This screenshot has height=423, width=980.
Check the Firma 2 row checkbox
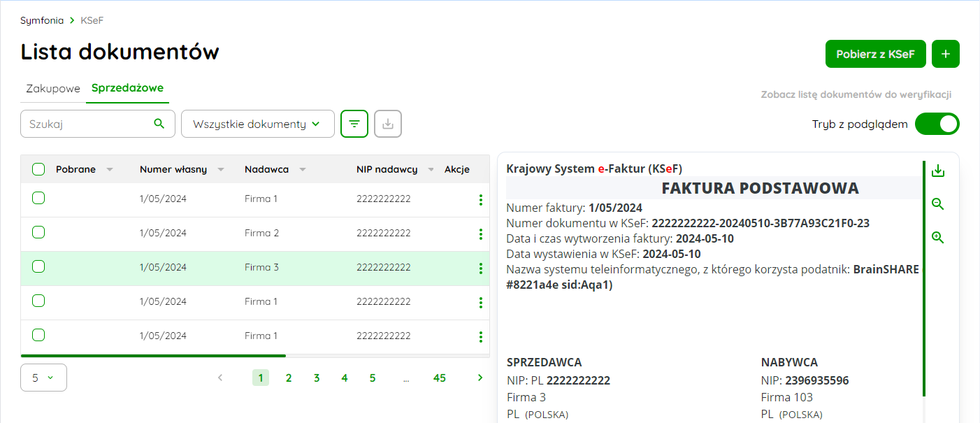[x=38, y=232]
